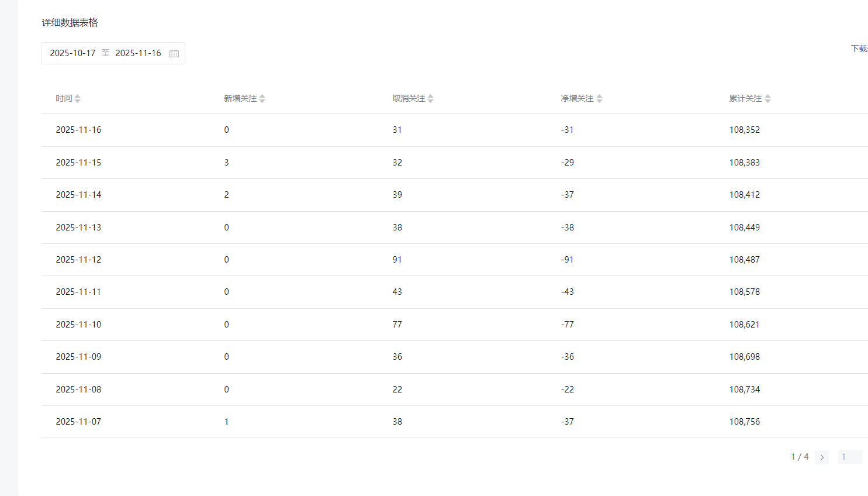Select the 2025-11-16 row date cell

(78, 130)
